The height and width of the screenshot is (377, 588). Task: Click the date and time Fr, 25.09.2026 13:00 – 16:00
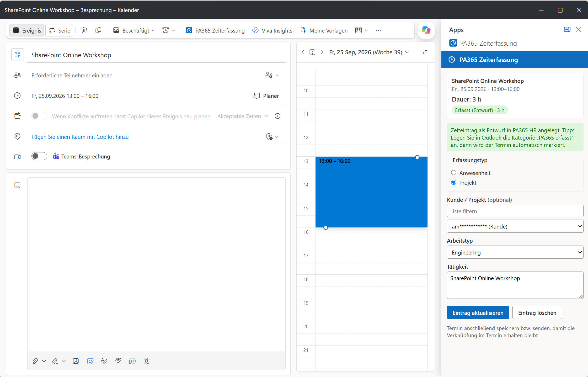coord(65,96)
